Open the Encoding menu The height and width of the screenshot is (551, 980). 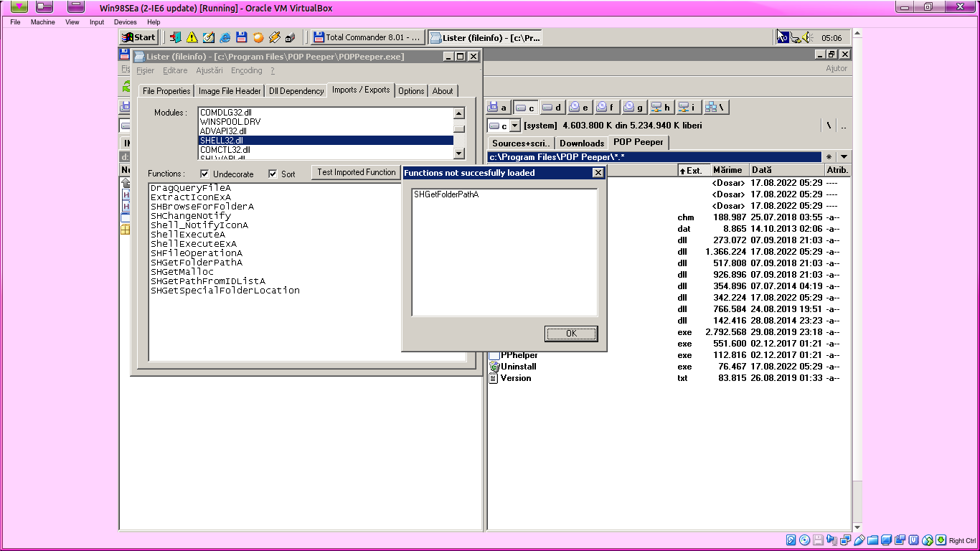coord(247,70)
